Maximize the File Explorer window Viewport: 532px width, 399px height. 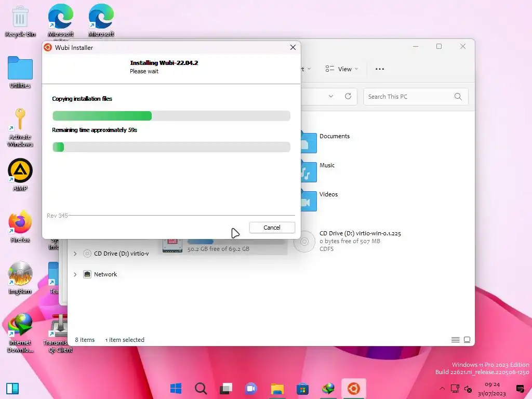[439, 46]
